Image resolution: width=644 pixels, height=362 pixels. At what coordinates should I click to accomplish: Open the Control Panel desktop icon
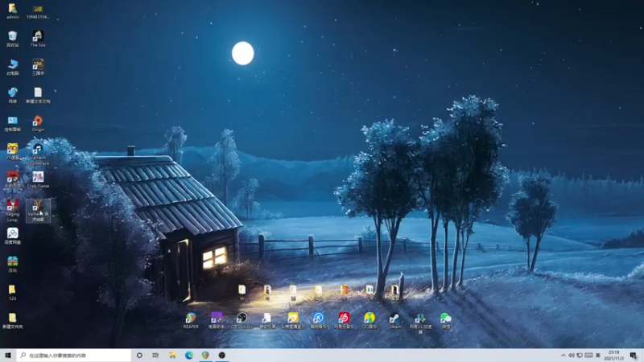click(x=12, y=124)
